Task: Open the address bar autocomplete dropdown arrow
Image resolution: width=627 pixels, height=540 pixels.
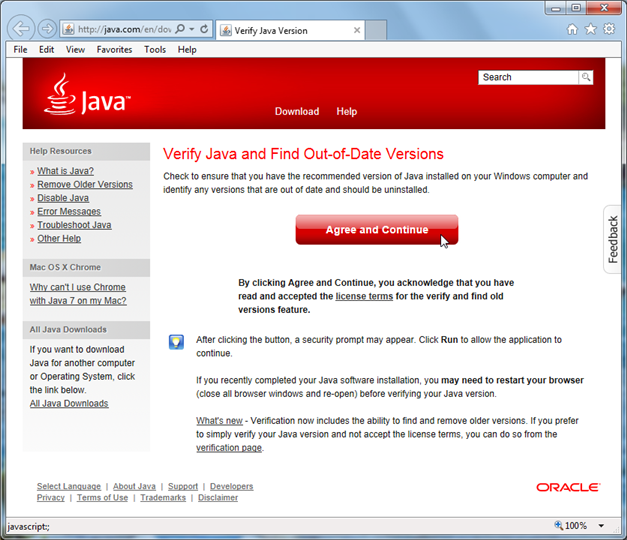Action: (x=192, y=29)
